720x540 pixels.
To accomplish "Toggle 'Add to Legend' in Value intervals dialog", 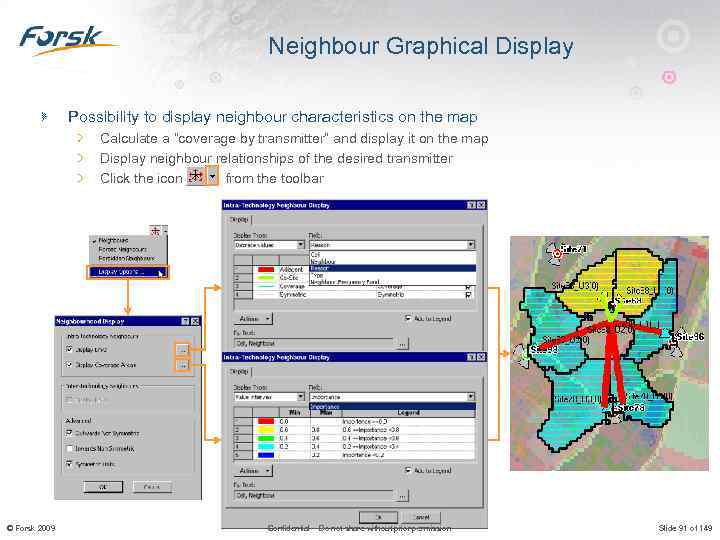I will point(408,470).
